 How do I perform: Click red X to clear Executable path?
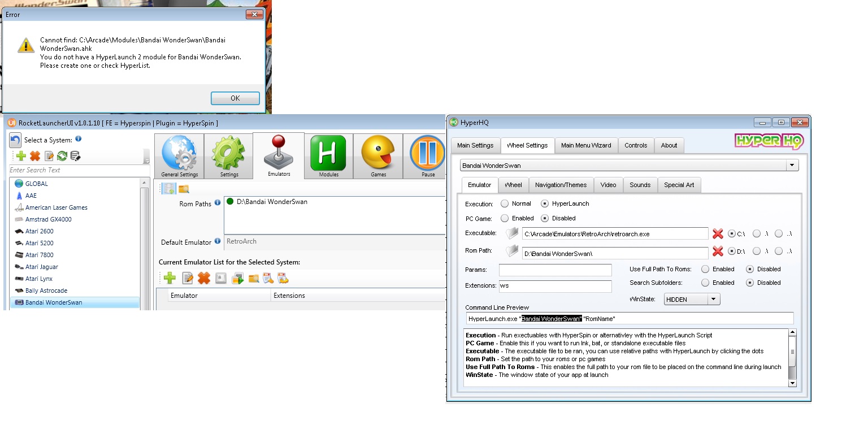coord(718,233)
